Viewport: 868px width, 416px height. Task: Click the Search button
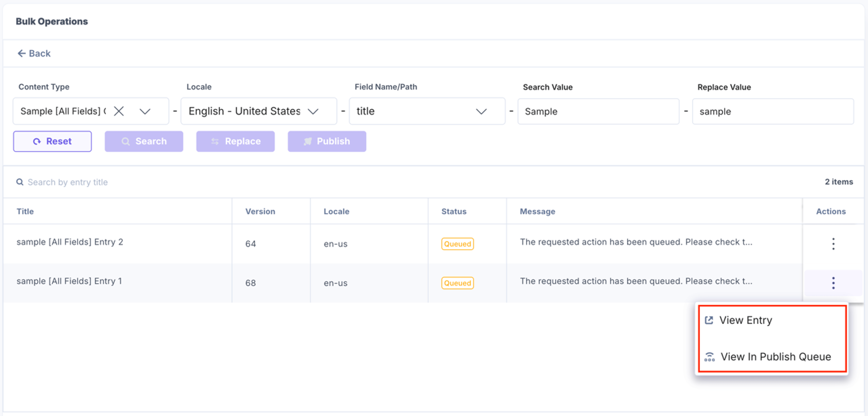144,141
